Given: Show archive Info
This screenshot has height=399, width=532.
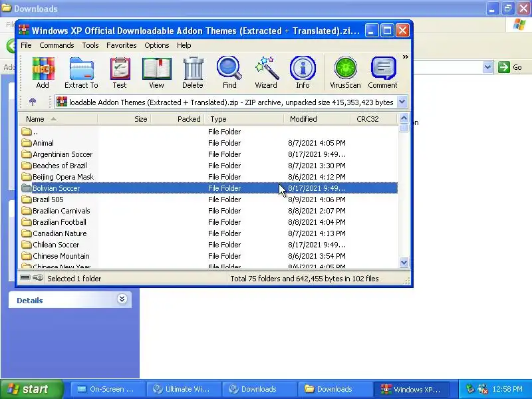Looking at the screenshot, I should click(x=303, y=72).
